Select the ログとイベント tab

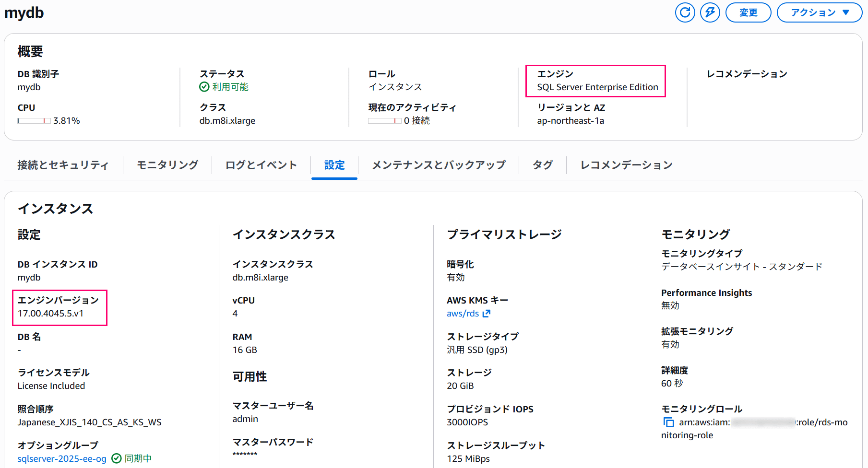tap(261, 165)
